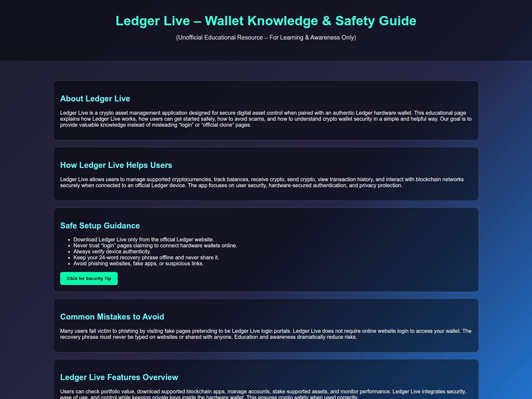Click the bullet 'Always verify device authenticity.'
This screenshot has width=532, height=399.
[112, 252]
